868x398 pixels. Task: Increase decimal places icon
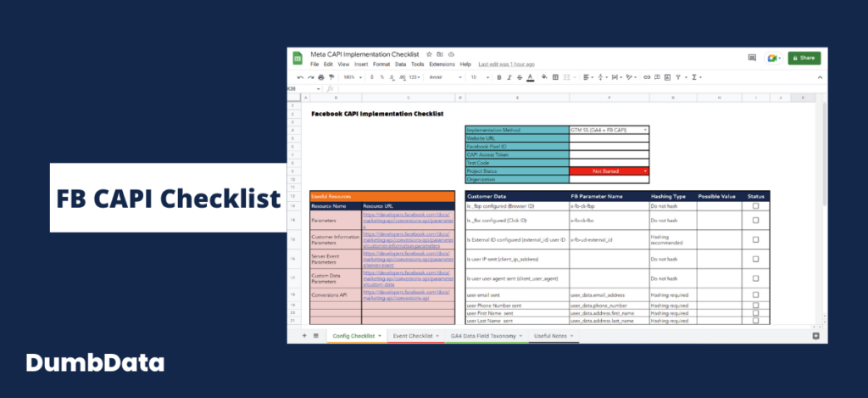tap(403, 77)
